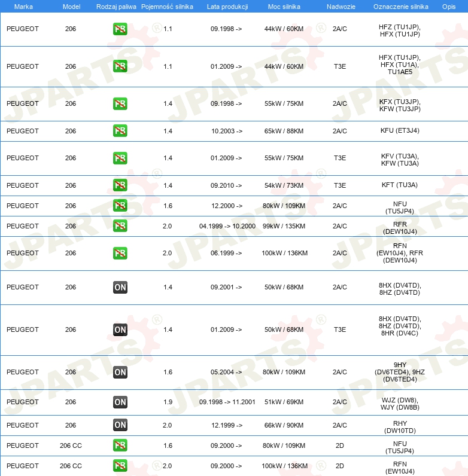Click the 1.9 engine capacity value

(168, 402)
